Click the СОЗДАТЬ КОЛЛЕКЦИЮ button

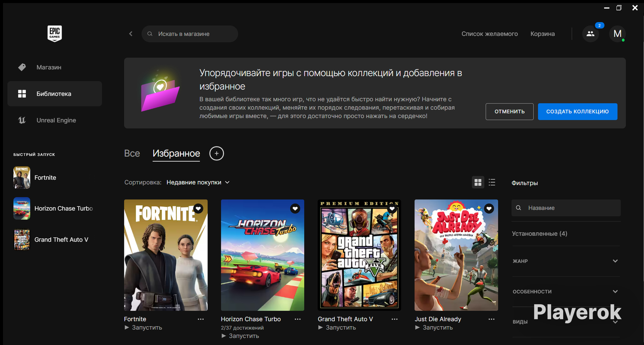coord(577,111)
